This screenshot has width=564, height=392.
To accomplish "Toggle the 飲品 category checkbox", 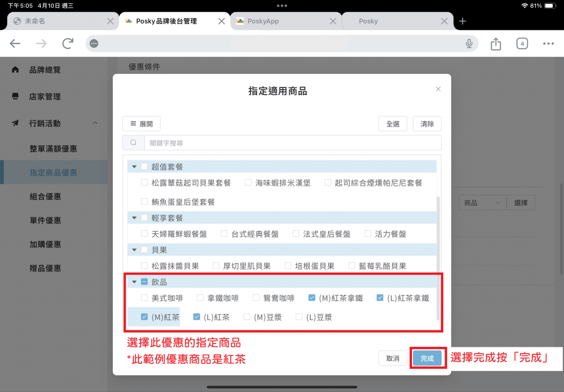I will 144,281.
